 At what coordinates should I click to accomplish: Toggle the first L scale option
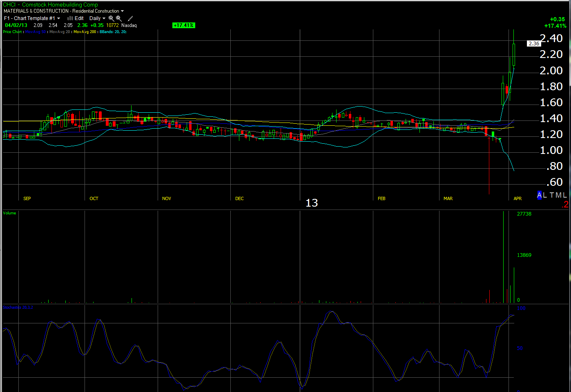pyautogui.click(x=545, y=195)
